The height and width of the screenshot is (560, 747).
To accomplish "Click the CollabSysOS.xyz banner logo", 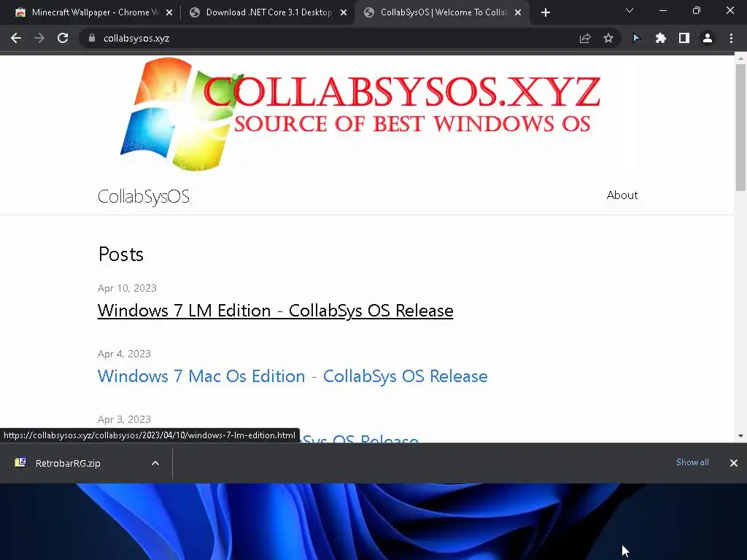I will tap(360, 114).
